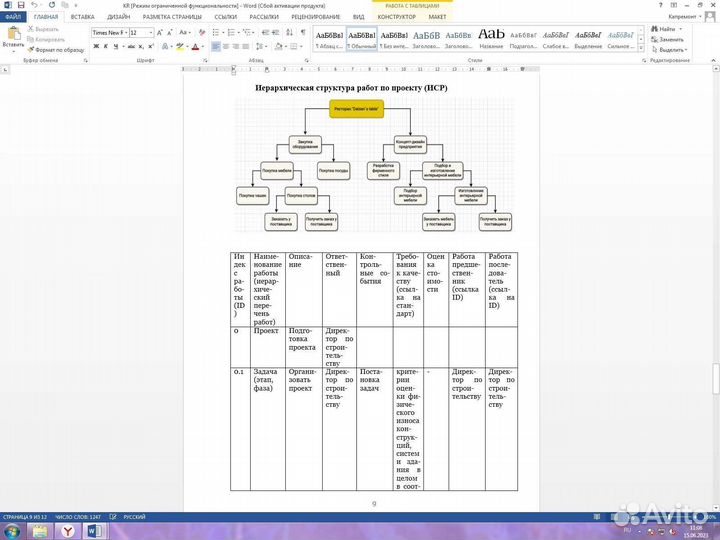Toggle bold (Ж) formatting
The width and height of the screenshot is (720, 540).
click(x=94, y=47)
